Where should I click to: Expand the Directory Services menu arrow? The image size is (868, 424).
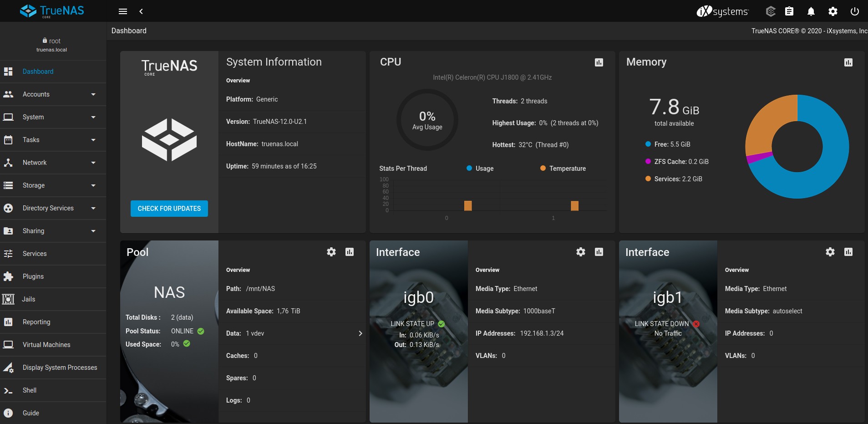[93, 208]
